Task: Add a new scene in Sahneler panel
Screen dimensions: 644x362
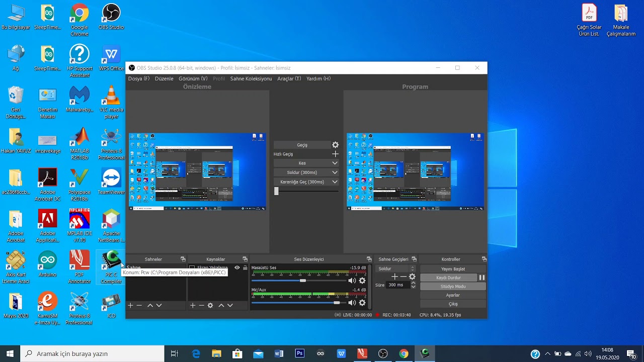Action: coord(130,305)
